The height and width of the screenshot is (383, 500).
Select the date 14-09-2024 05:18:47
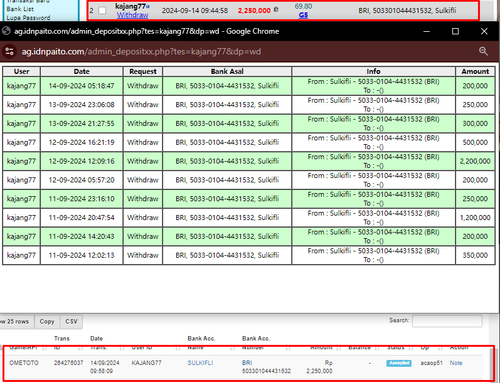(82, 86)
